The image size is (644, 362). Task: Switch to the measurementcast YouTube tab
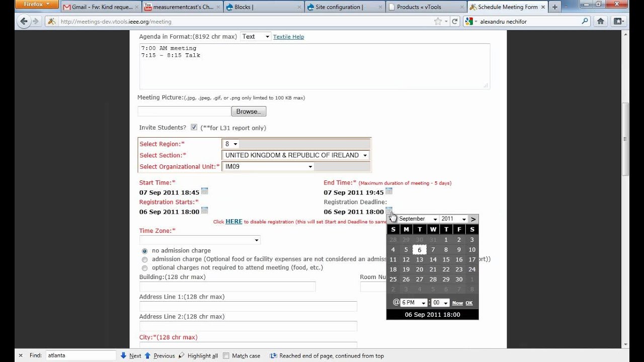pyautogui.click(x=182, y=7)
